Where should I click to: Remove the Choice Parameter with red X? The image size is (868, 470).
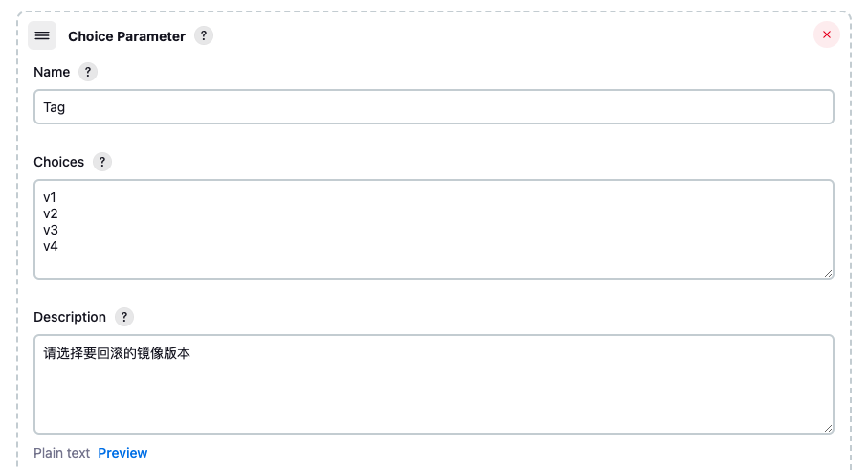click(827, 34)
